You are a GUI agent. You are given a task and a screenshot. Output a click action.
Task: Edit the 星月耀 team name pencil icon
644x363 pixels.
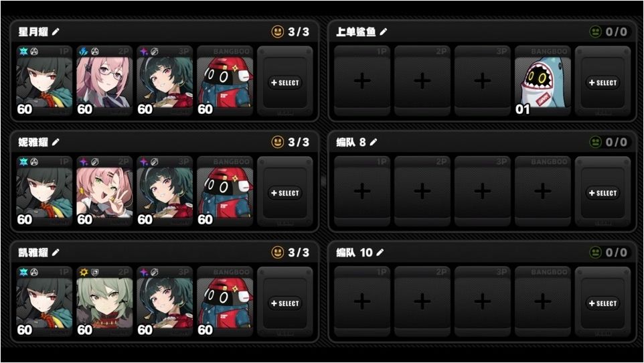click(x=56, y=31)
